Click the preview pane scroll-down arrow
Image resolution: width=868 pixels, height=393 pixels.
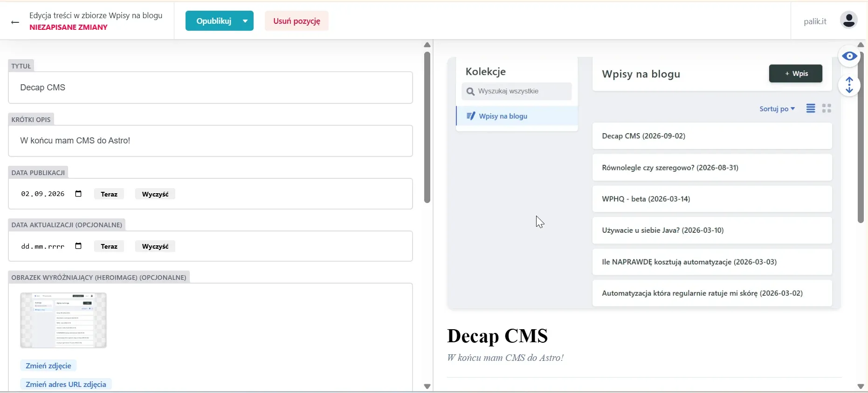point(861,386)
